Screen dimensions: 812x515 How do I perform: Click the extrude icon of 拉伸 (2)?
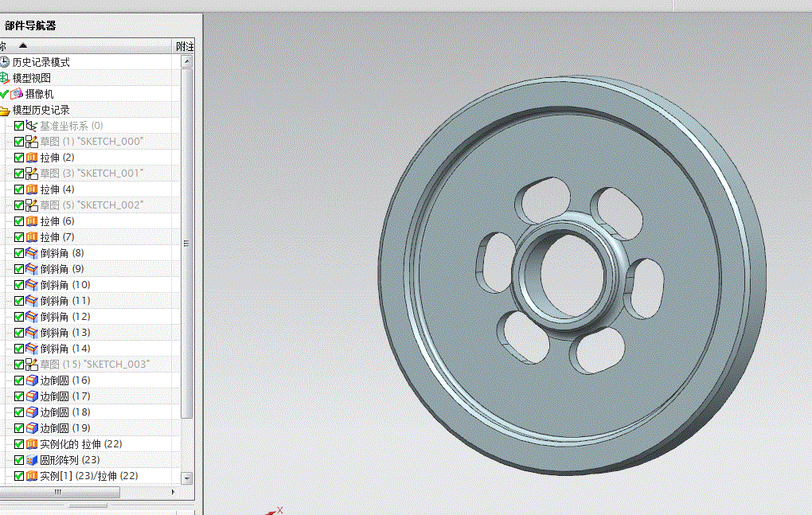point(32,158)
